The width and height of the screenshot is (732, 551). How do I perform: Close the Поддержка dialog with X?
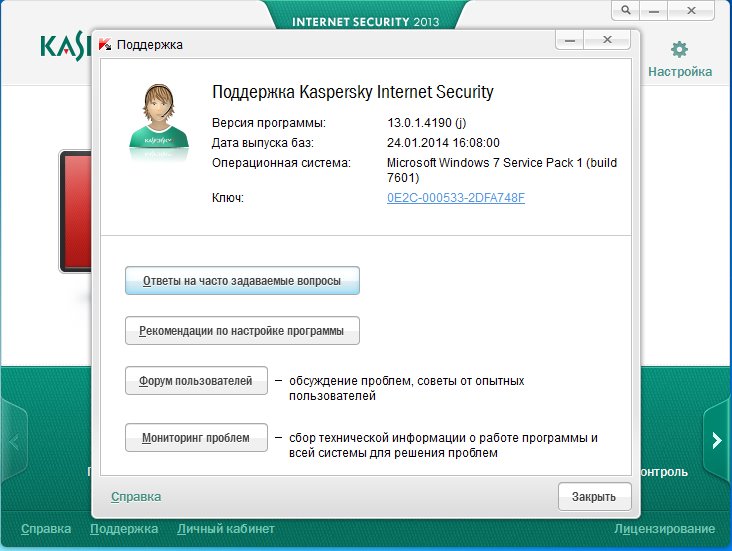tap(607, 40)
